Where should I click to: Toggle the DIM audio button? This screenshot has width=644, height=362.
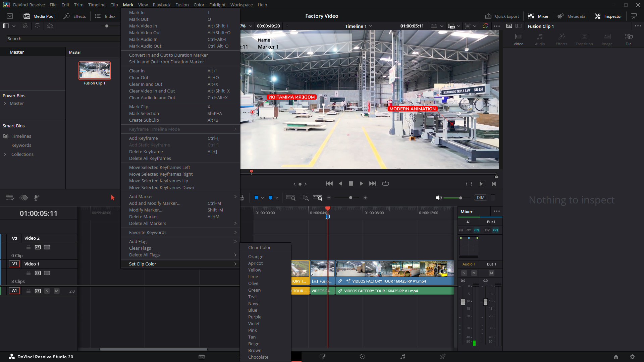click(481, 198)
